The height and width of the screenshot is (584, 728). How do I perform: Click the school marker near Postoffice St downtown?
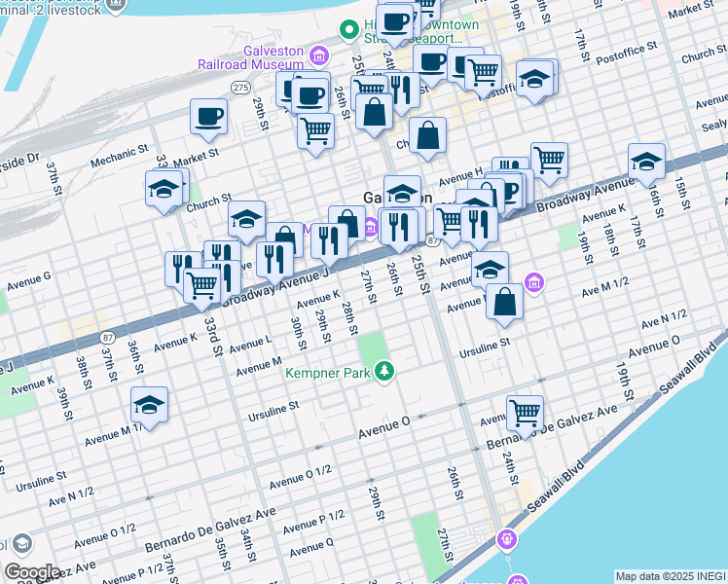(534, 82)
